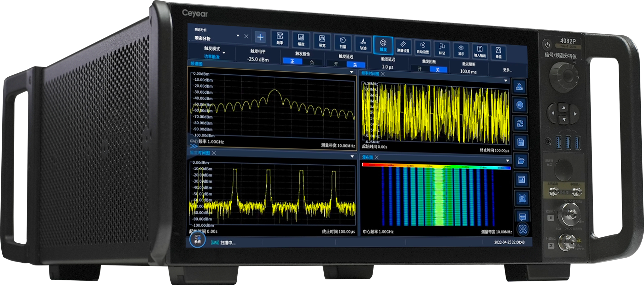The image size is (644, 285).
Task: Set 触发极性 trigger polarity to 负
Action: point(312,62)
